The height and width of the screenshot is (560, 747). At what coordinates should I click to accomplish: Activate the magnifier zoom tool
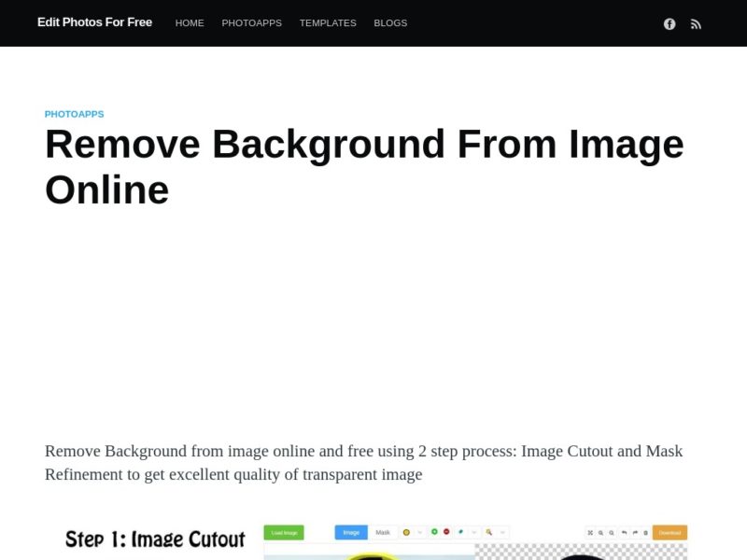pos(488,531)
